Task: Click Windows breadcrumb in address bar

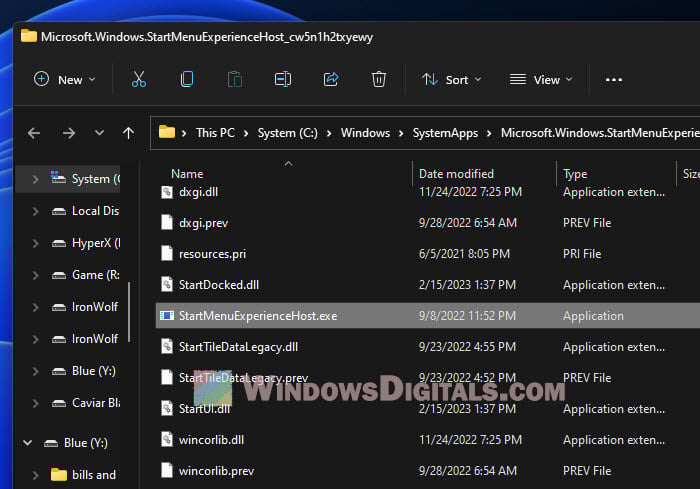Action: (x=365, y=133)
